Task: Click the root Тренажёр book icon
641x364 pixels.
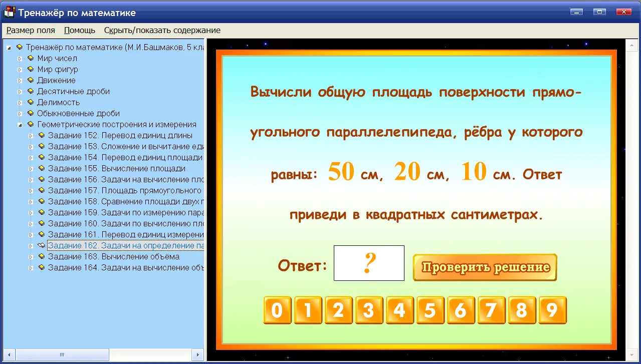Action: point(19,47)
